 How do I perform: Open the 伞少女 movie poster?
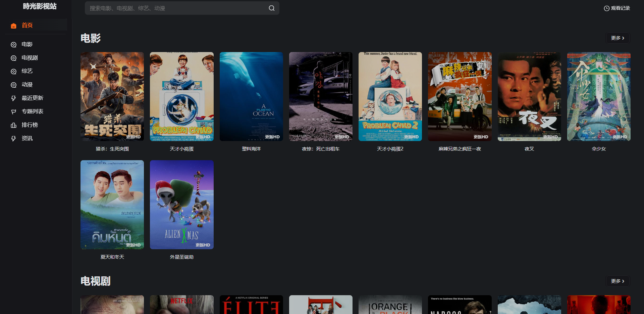point(599,96)
